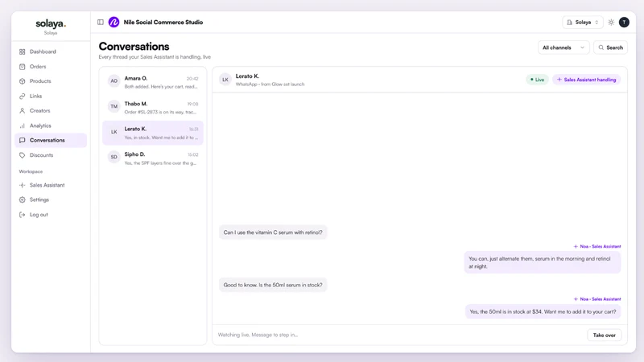Click the Links chain icon
The width and height of the screenshot is (644, 362).
[23, 96]
